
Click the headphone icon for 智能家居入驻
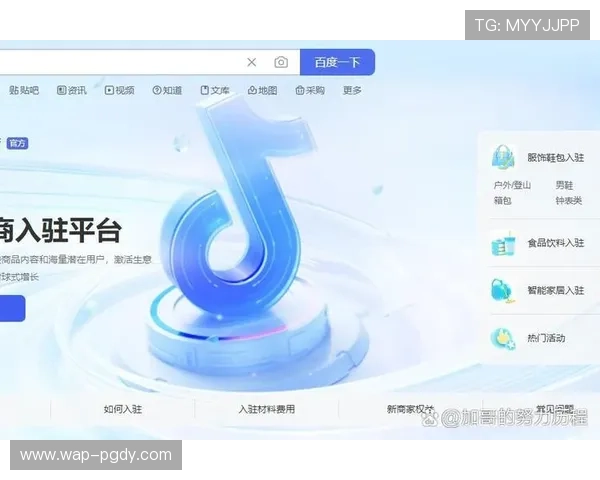click(x=502, y=291)
